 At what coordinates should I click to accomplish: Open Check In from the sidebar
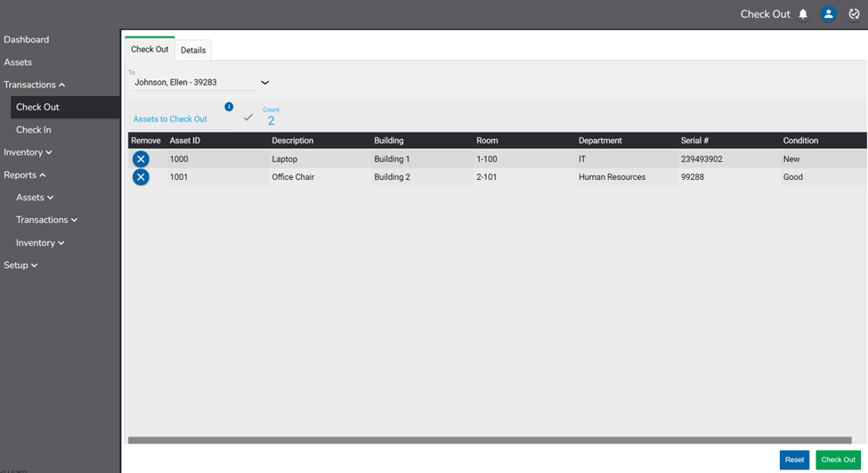34,130
